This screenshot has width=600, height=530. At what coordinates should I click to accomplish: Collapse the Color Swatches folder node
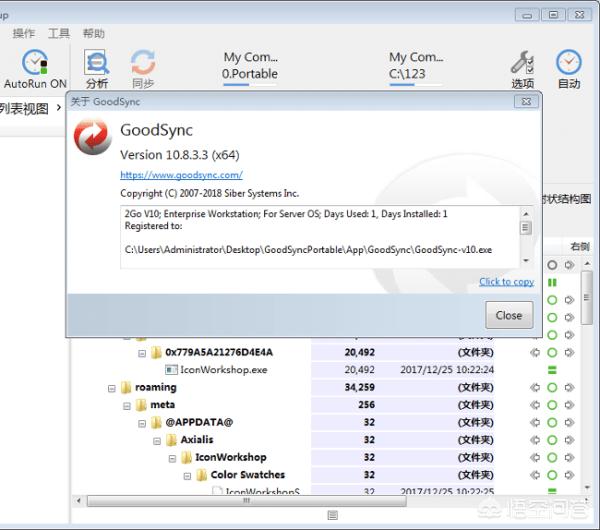click(188, 476)
